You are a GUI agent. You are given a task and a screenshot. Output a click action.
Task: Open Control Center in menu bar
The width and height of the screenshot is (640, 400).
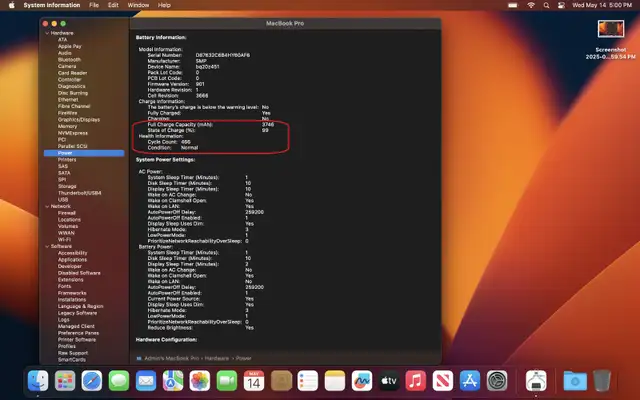click(x=561, y=5)
